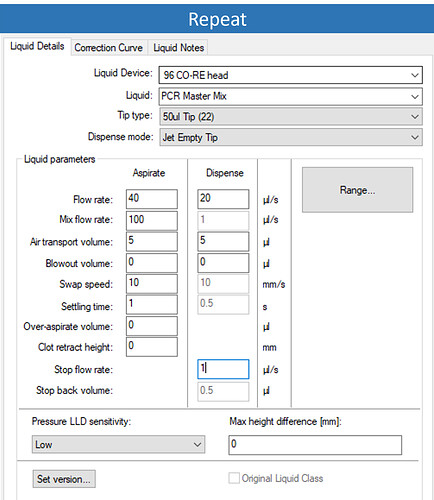Screen dimensions: 434x500
Task: Open the Liquid Device dropdown
Action: pos(290,75)
